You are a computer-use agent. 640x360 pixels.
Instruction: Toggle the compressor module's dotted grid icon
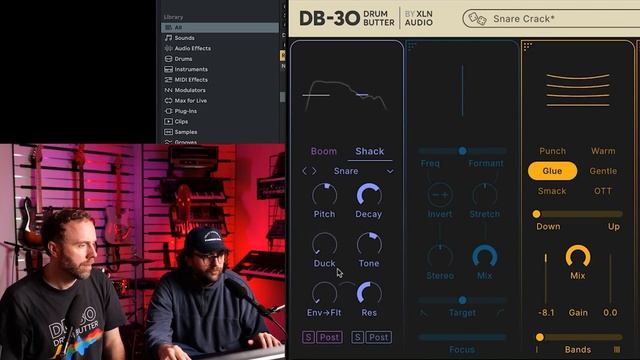tap(527, 46)
